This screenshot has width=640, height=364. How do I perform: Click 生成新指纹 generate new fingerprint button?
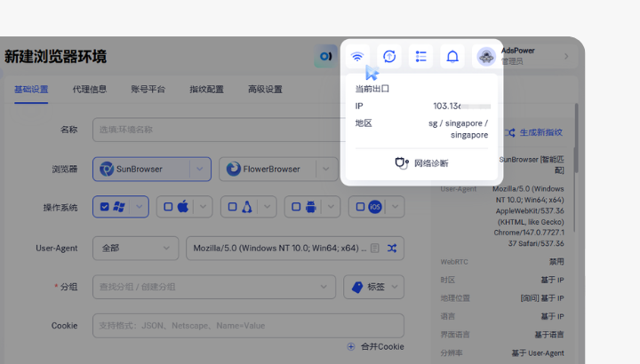coord(535,132)
